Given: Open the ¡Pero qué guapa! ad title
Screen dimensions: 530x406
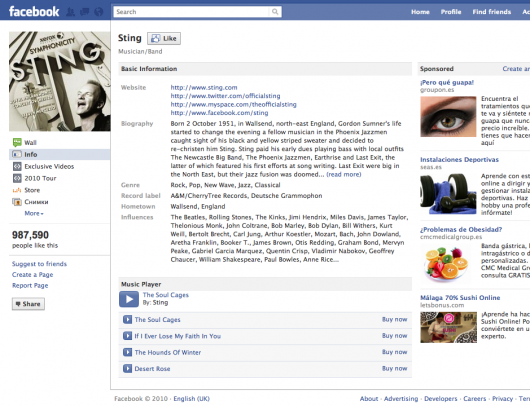Looking at the screenshot, I should point(447,82).
